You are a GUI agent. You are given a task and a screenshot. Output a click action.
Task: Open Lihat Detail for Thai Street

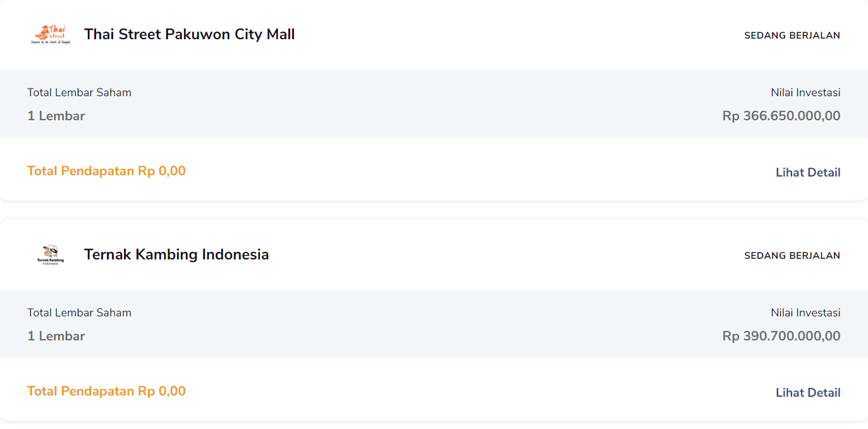click(808, 172)
